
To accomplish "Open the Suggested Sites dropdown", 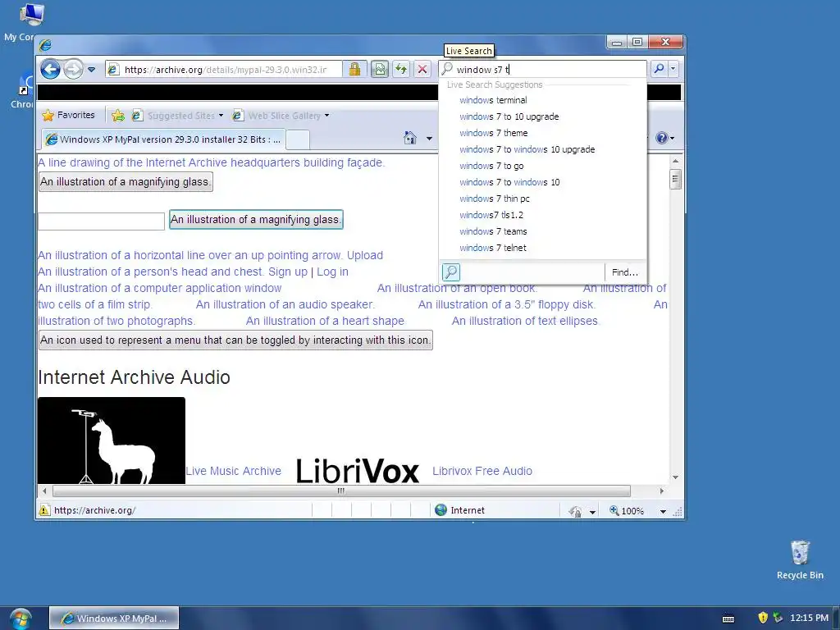I will coord(177,115).
